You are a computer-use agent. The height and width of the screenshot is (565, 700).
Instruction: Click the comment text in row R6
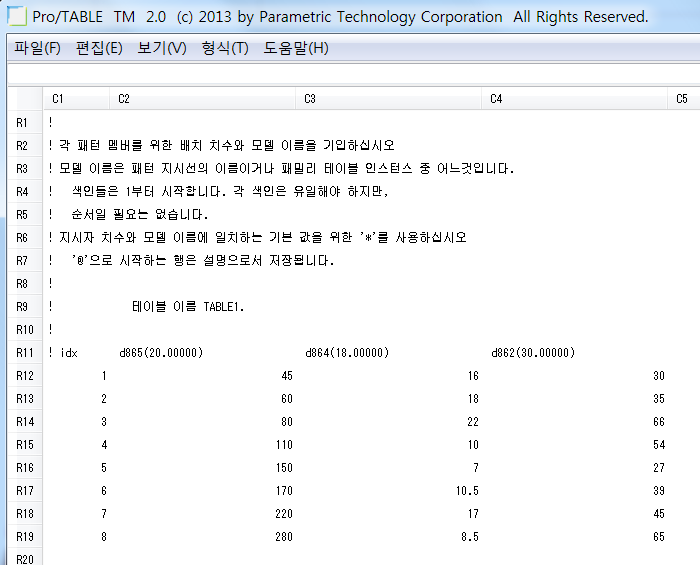257,237
